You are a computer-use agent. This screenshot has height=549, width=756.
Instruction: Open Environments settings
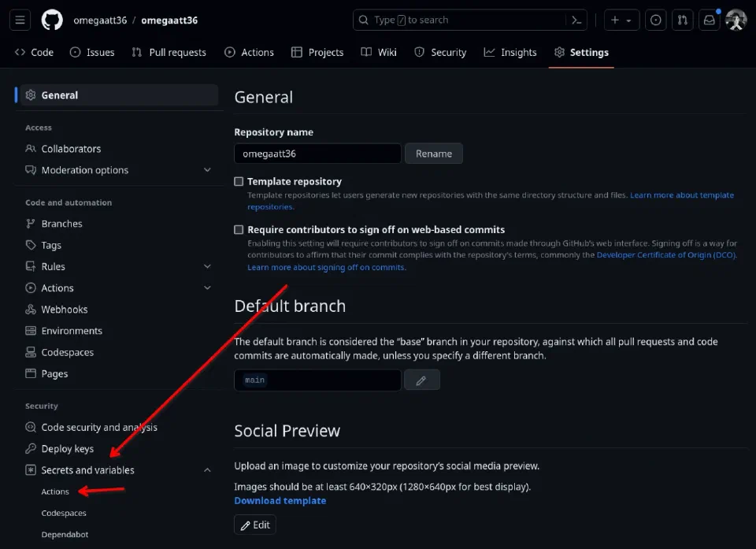(x=118, y=331)
